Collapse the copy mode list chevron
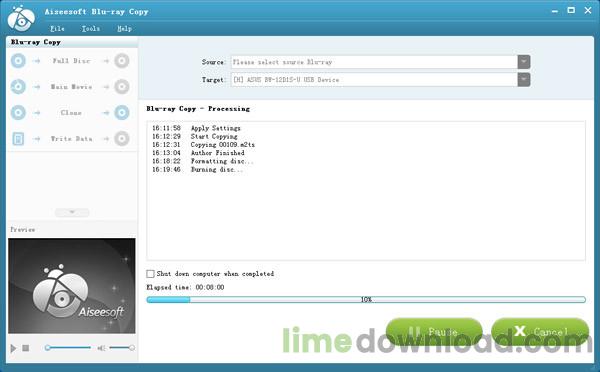This screenshot has width=600, height=372. pyautogui.click(x=72, y=212)
